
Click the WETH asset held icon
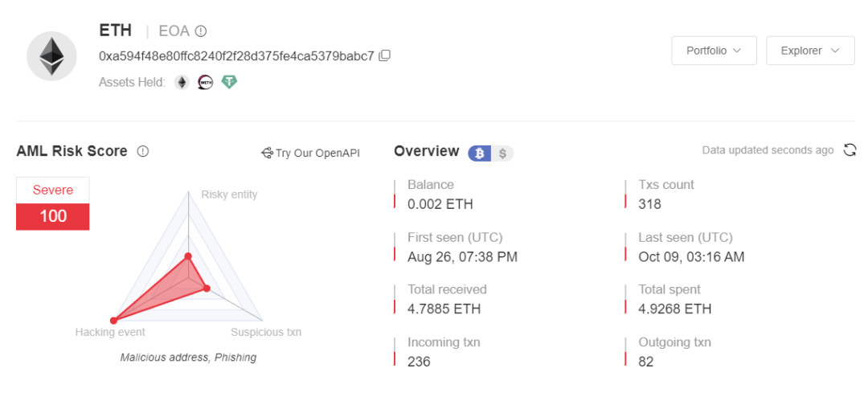coord(206,83)
